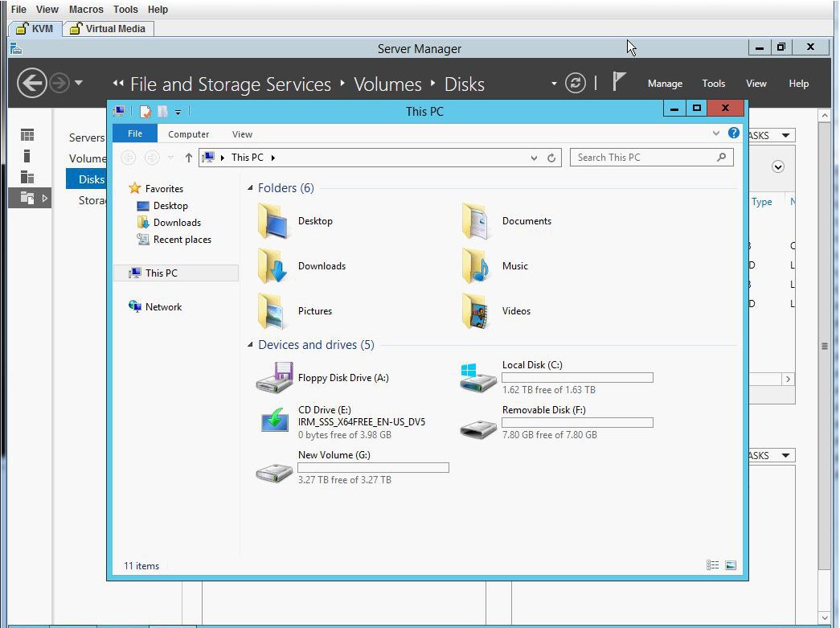Viewport: 840px width, 628px height.
Task: Open address bar history dropdown
Action: coord(534,158)
